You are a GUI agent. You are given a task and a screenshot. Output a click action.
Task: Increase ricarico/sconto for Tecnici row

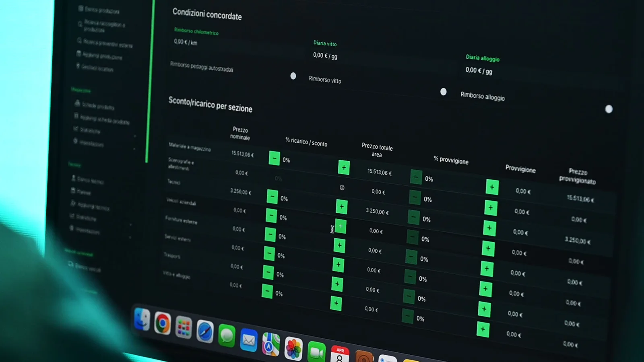click(342, 207)
